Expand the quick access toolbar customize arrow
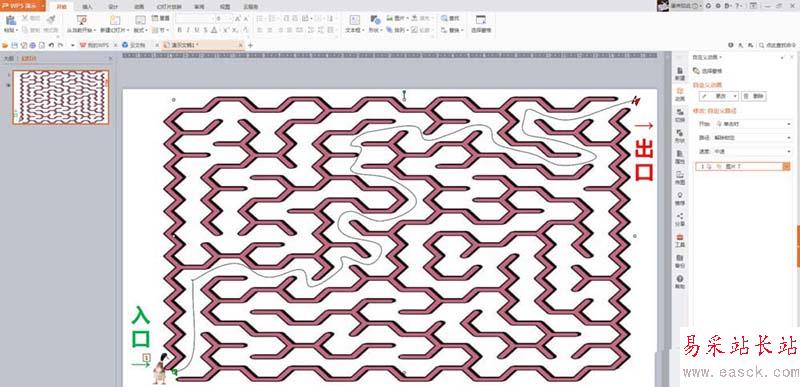This screenshot has height=387, width=800. (x=72, y=45)
